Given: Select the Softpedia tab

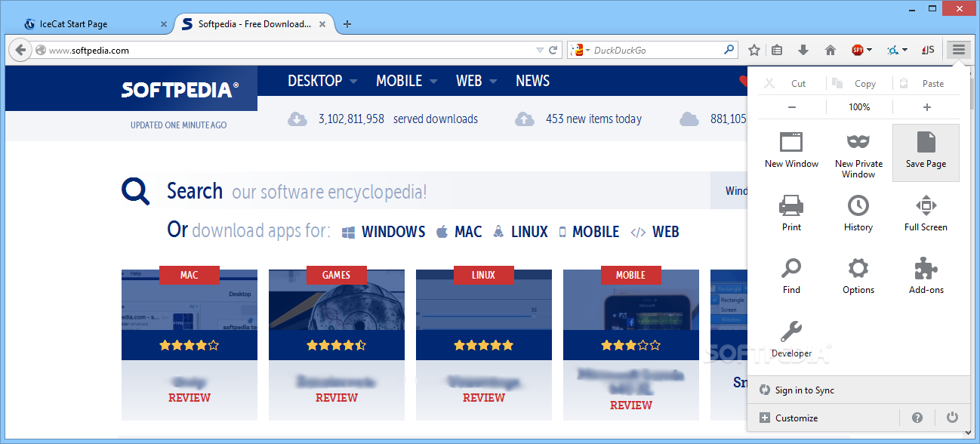Looking at the screenshot, I should pos(255,24).
